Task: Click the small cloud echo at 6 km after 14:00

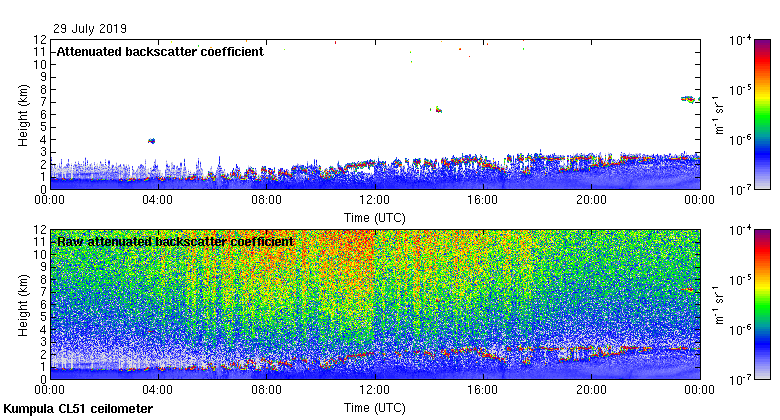Action: pyautogui.click(x=436, y=110)
